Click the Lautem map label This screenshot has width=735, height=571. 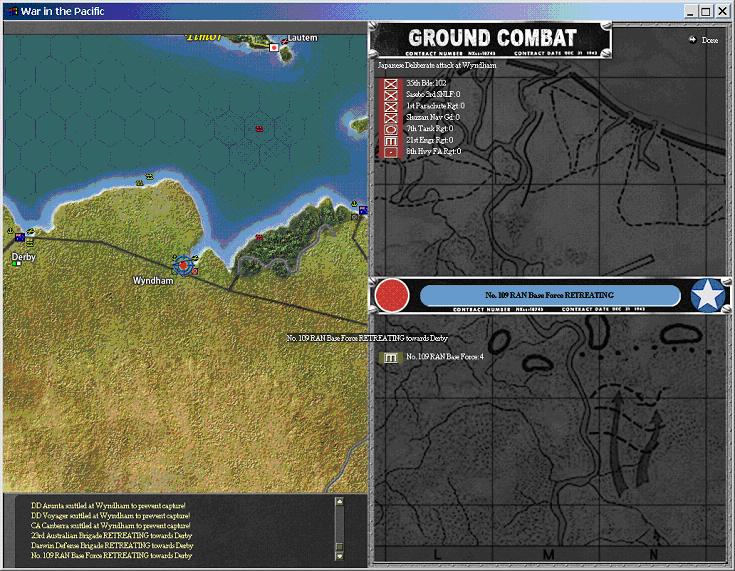(x=302, y=38)
